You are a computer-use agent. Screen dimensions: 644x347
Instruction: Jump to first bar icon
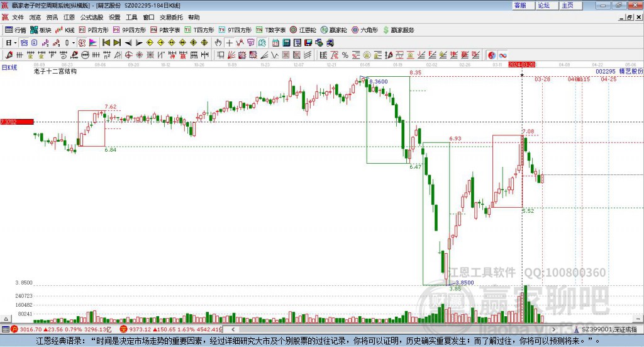coord(106,43)
